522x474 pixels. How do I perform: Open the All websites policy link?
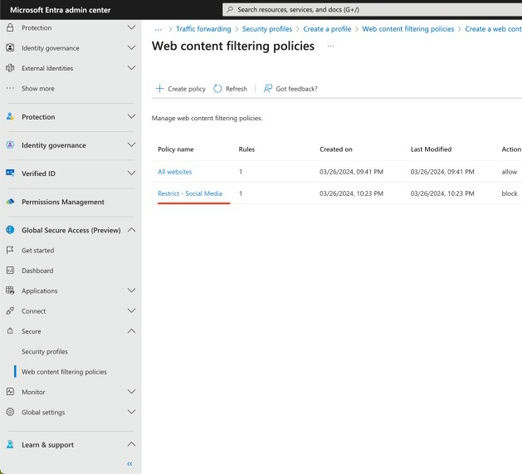click(x=175, y=172)
